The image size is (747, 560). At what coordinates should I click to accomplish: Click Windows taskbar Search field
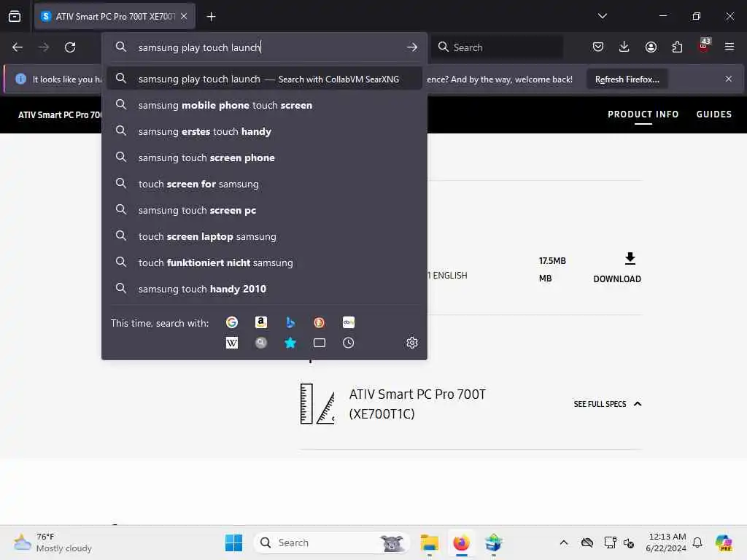[x=332, y=542]
